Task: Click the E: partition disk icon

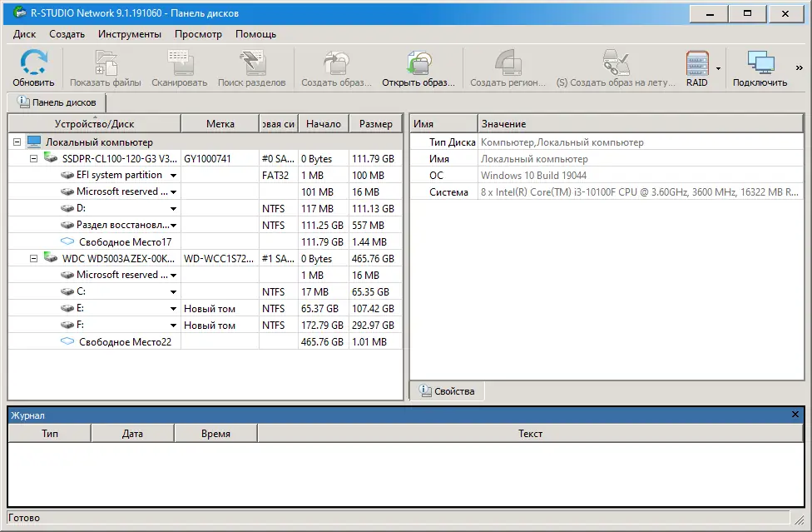Action: pos(67,308)
